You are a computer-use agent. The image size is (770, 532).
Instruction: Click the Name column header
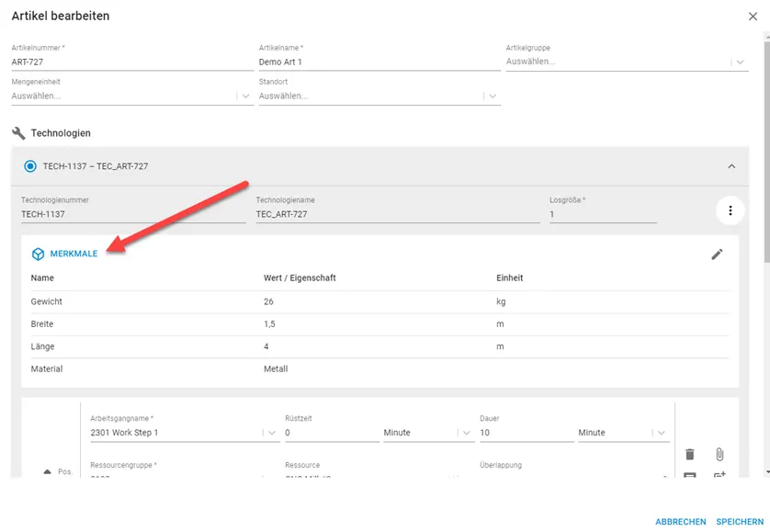42,278
